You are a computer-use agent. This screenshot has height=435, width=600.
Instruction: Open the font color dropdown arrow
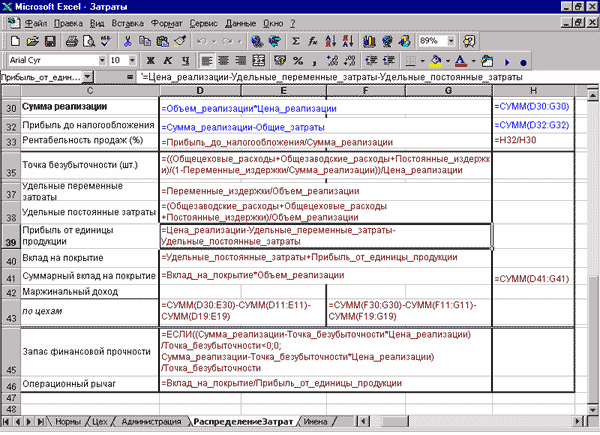[x=473, y=60]
